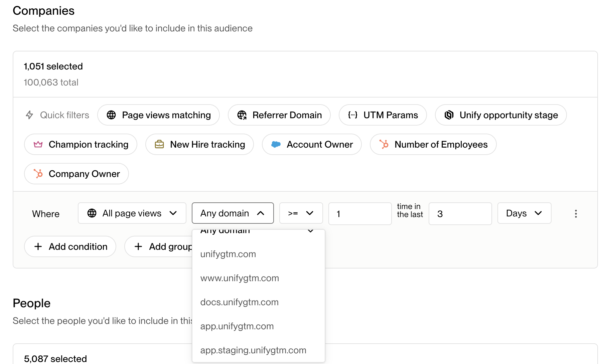This screenshot has width=600, height=364.
Task: Click the braces icon in UTM Params
Action: click(353, 115)
